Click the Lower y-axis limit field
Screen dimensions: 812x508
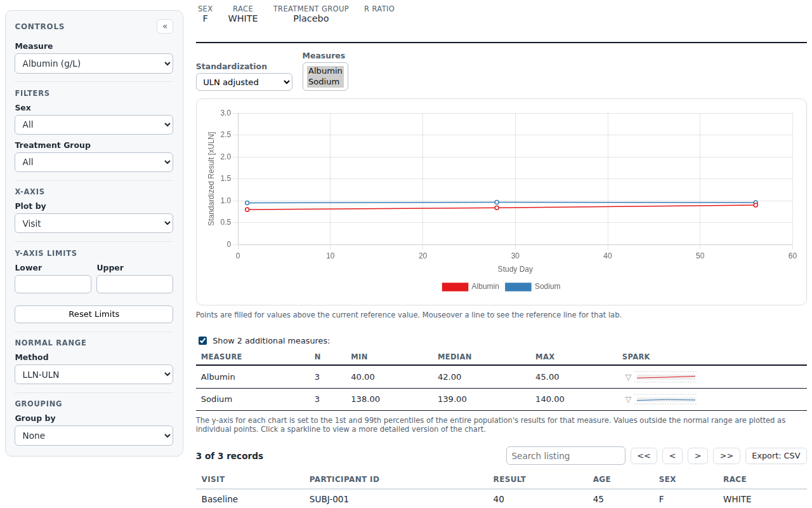[x=53, y=284]
